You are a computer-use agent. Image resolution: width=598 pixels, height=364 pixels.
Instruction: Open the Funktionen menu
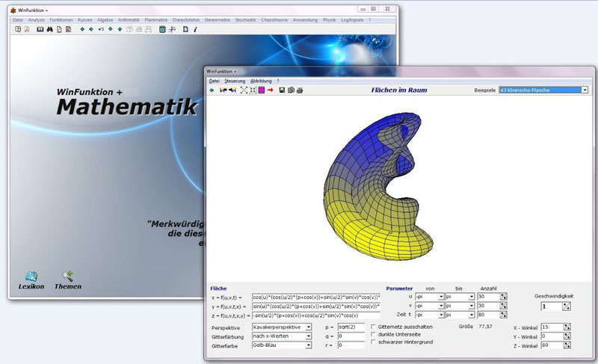[61, 20]
